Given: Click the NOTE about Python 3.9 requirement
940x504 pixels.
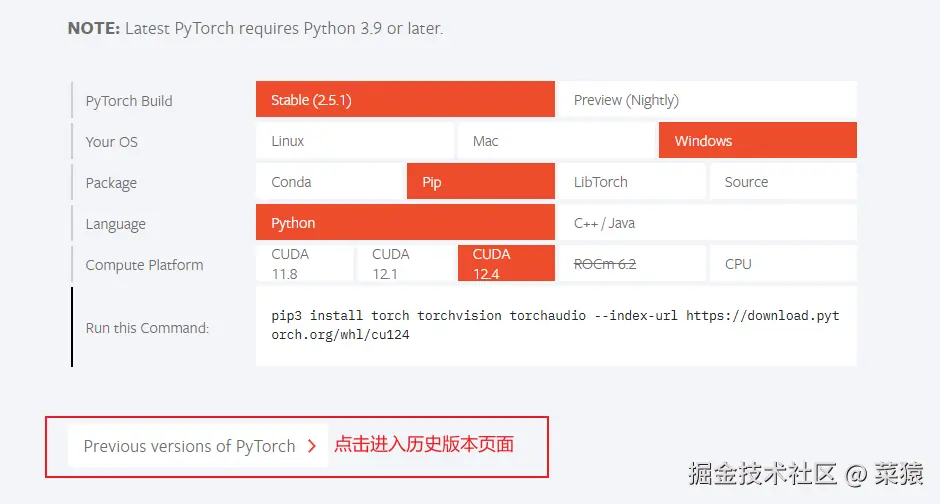Looking at the screenshot, I should (255, 28).
